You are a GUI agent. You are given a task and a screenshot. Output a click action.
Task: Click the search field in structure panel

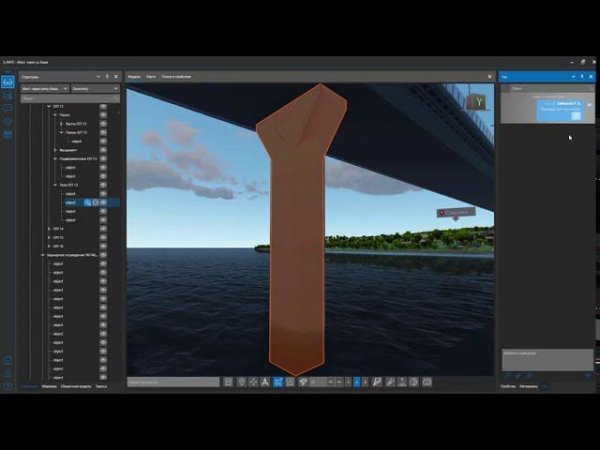point(70,99)
